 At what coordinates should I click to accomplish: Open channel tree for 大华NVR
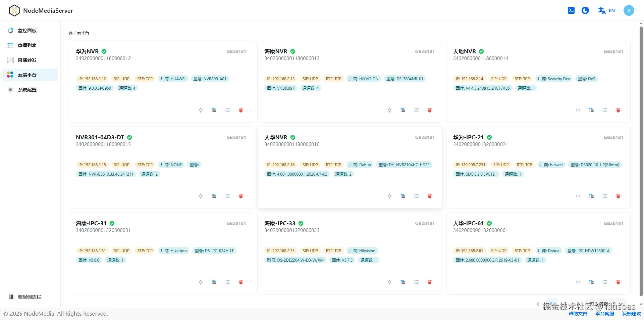[x=403, y=196]
